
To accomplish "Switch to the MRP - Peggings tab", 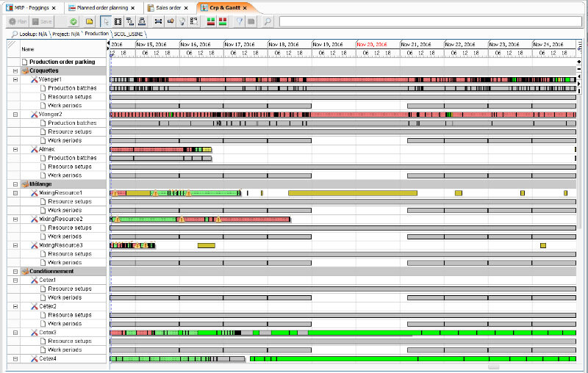I will [29, 7].
